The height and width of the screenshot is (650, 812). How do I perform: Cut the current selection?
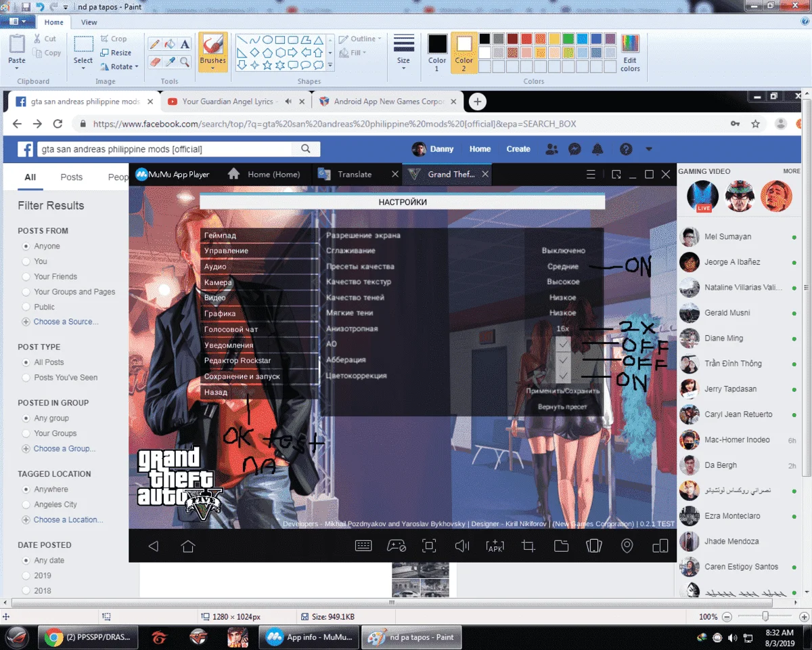coord(45,39)
